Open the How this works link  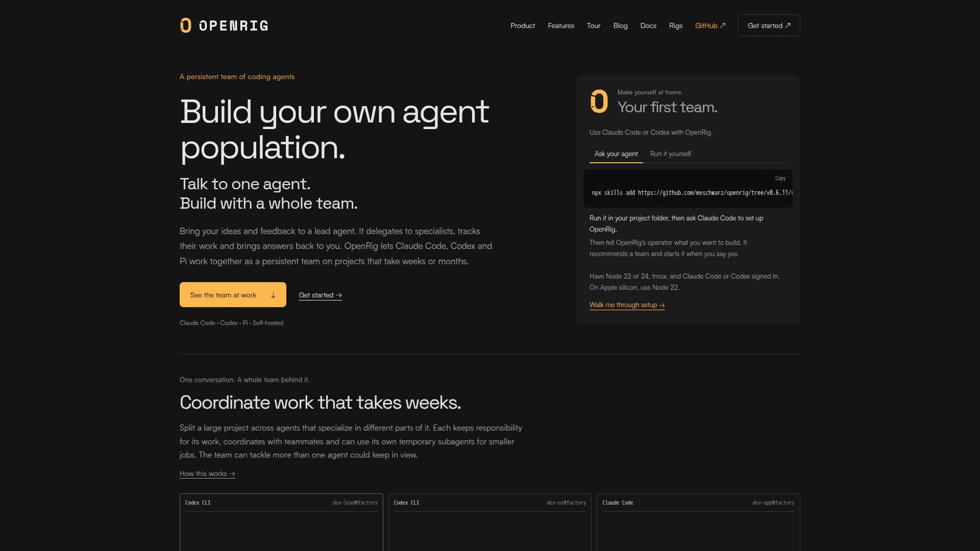coord(207,474)
